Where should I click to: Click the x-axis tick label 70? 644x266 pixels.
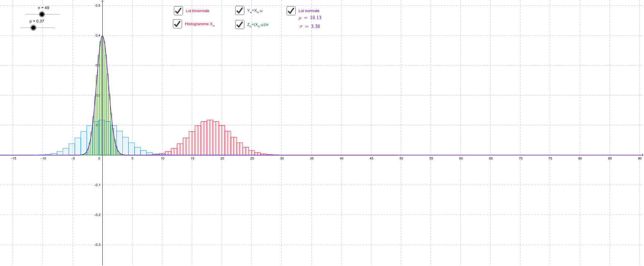(x=521, y=158)
